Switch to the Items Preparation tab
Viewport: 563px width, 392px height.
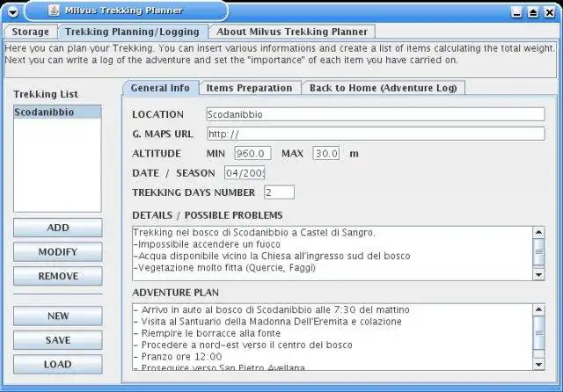tap(250, 88)
